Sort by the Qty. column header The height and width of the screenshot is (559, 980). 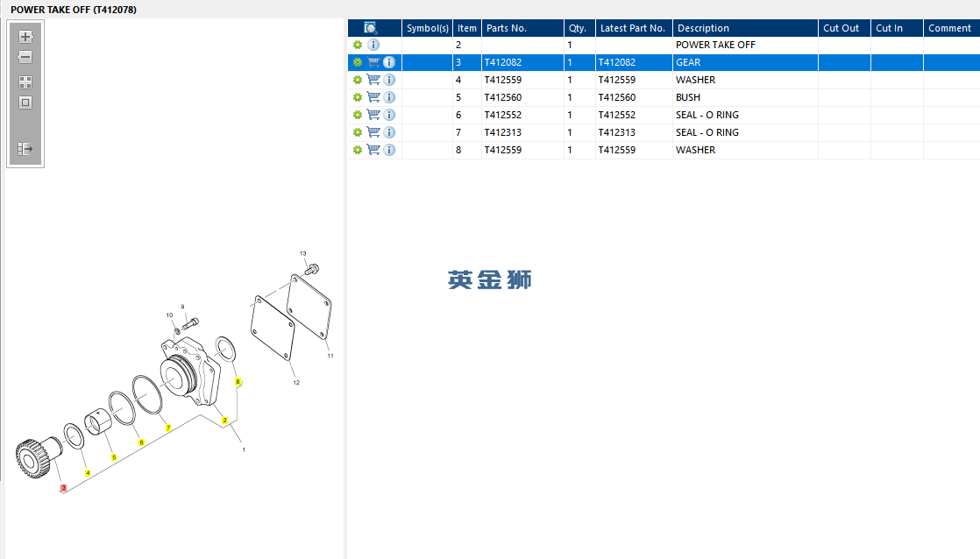[x=579, y=28]
